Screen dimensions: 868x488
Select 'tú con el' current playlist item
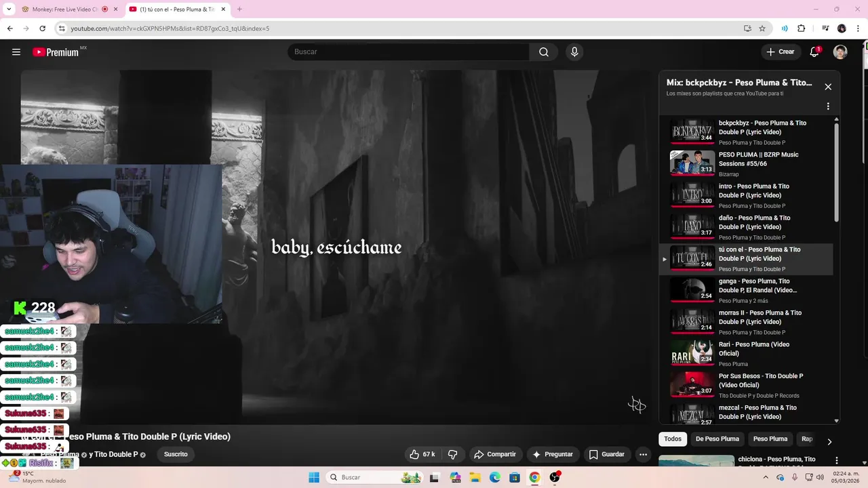pos(746,258)
